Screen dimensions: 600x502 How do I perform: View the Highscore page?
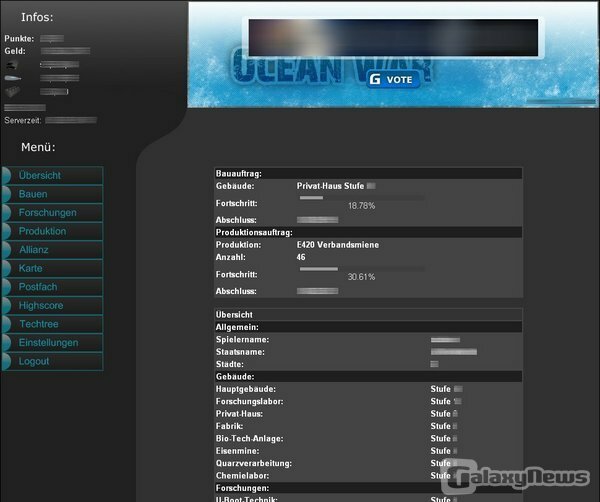(x=52, y=305)
